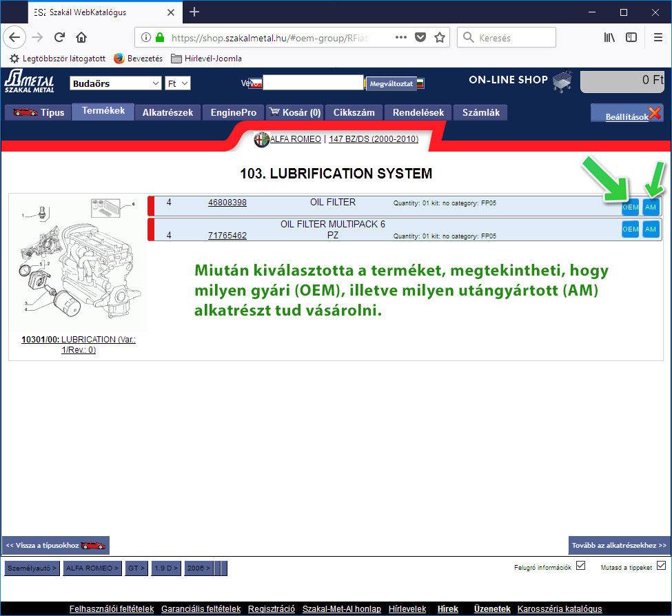The height and width of the screenshot is (616, 672).
Task: Go back to the previous browser page
Action: pyautogui.click(x=14, y=37)
